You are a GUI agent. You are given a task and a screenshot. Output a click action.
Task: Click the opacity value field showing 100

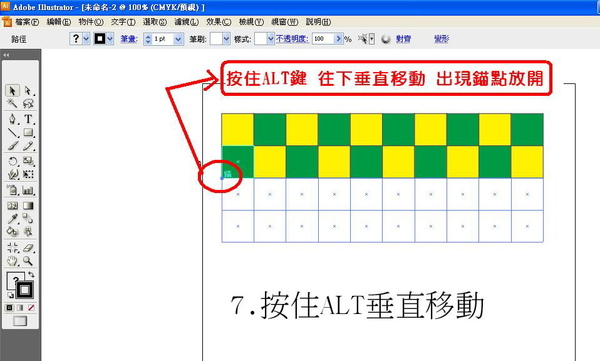323,39
